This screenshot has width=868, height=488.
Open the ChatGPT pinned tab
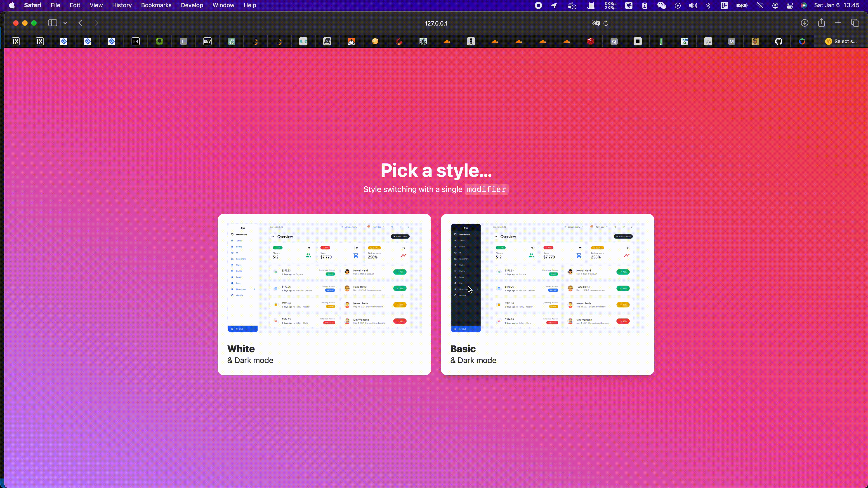pyautogui.click(x=231, y=41)
